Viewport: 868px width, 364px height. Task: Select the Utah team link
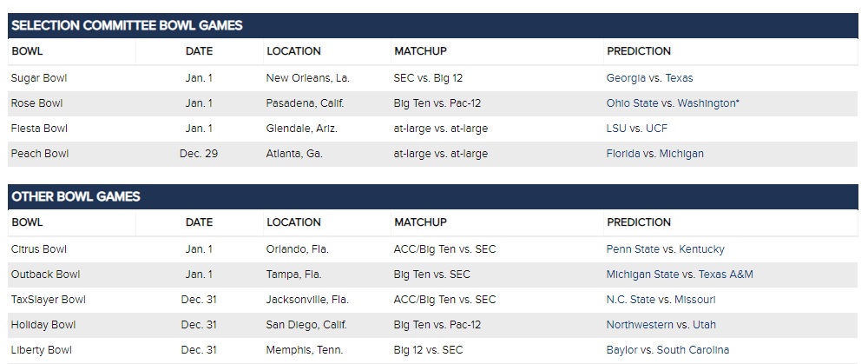point(703,325)
